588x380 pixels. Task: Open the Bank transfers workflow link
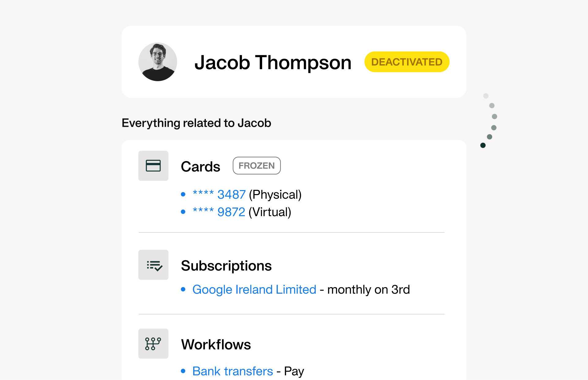click(x=232, y=371)
